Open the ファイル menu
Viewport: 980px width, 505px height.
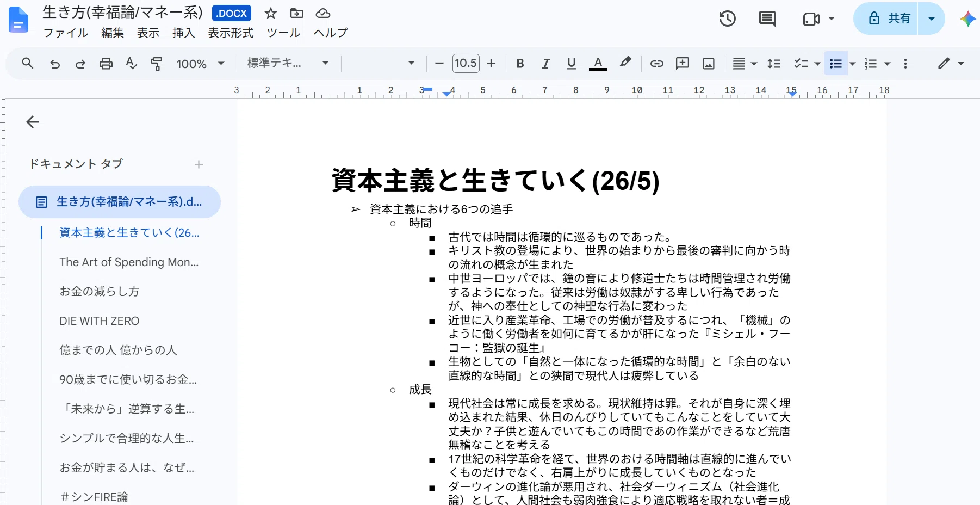tap(66, 33)
